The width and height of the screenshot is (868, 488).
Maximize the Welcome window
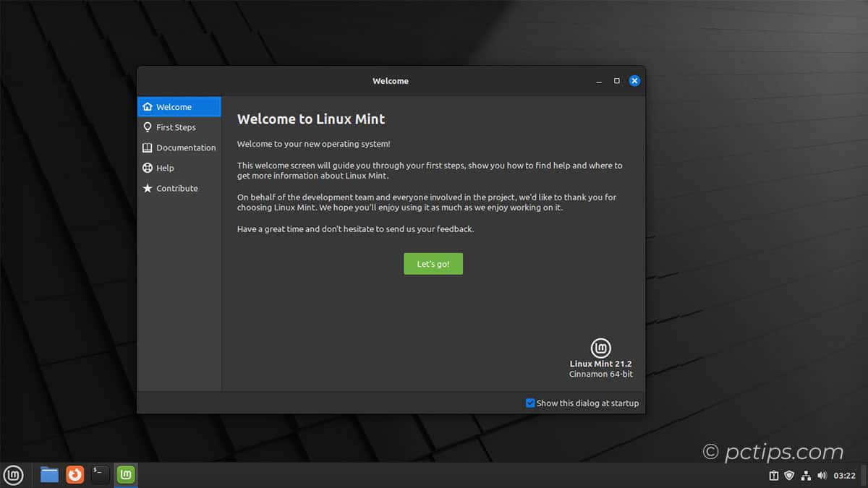616,81
